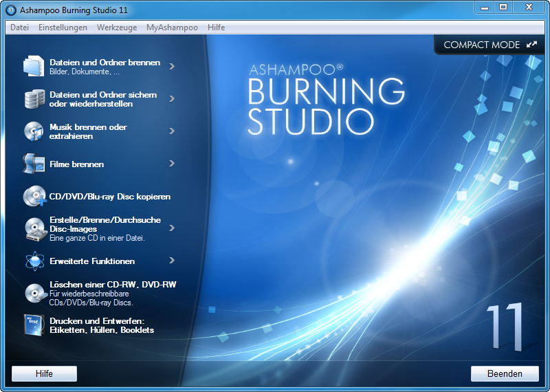Screen dimensions: 550x392
Task: Click the Musik brennen oder extrahieren icon
Action: [34, 131]
